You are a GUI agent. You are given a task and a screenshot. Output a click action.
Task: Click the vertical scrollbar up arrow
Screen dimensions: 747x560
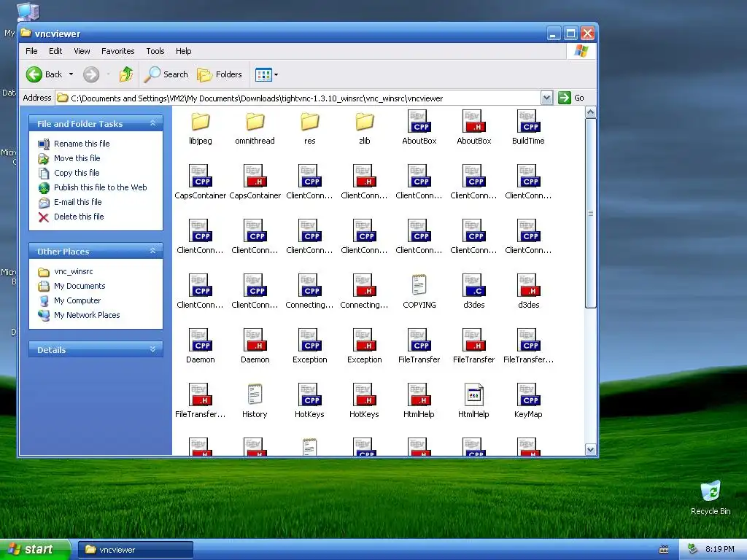pos(590,112)
